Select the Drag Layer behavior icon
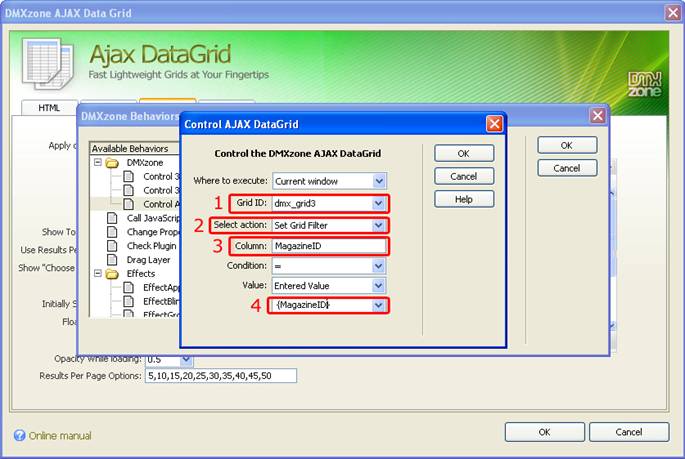The image size is (685, 459). (112, 260)
